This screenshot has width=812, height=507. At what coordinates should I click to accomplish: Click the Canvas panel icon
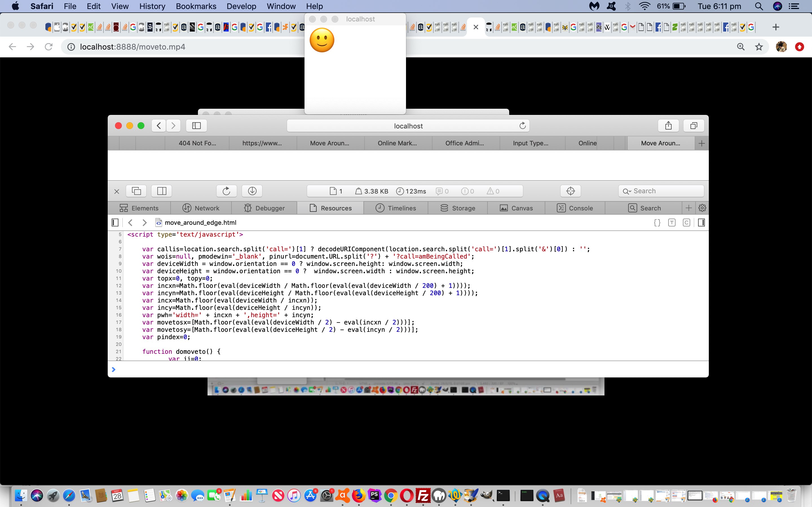(504, 208)
